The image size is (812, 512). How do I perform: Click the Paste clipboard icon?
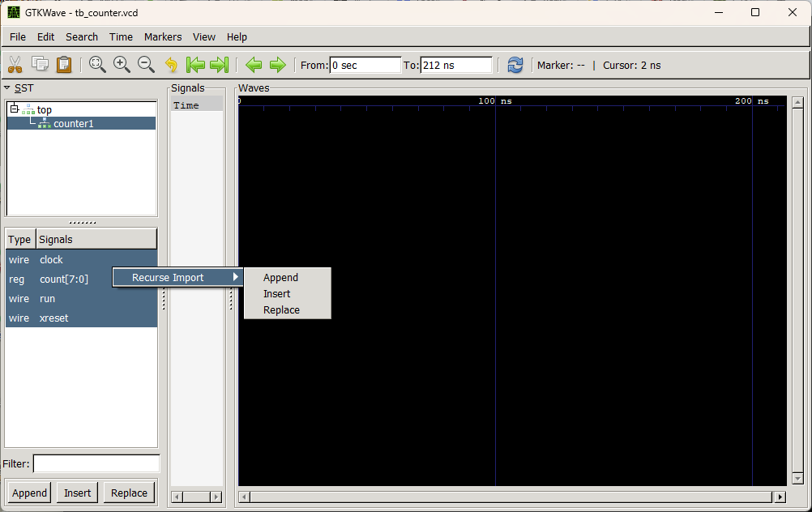(x=64, y=65)
